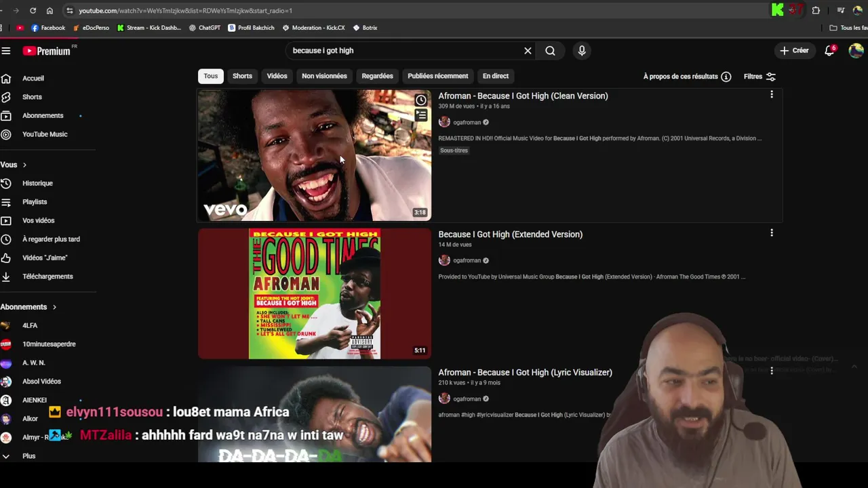The height and width of the screenshot is (488, 868).
Task: Open À regarder plus tard
Action: (51, 239)
